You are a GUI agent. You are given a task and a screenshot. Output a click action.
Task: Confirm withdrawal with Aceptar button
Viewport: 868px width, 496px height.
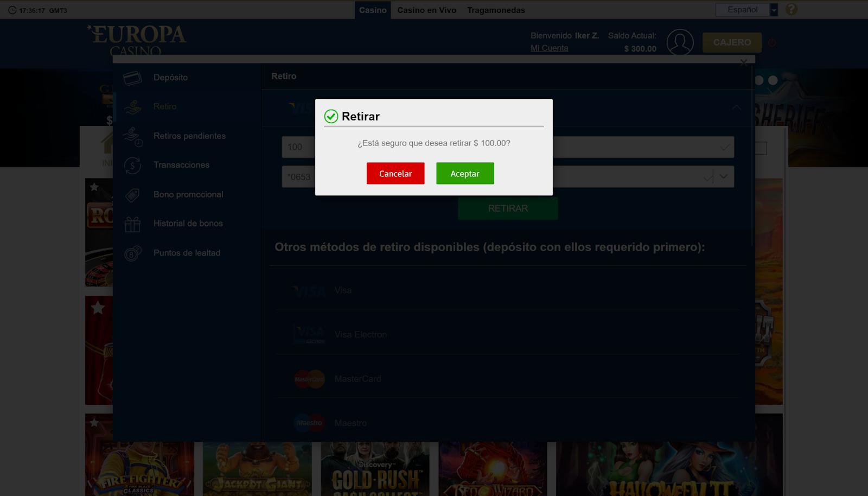pyautogui.click(x=465, y=174)
